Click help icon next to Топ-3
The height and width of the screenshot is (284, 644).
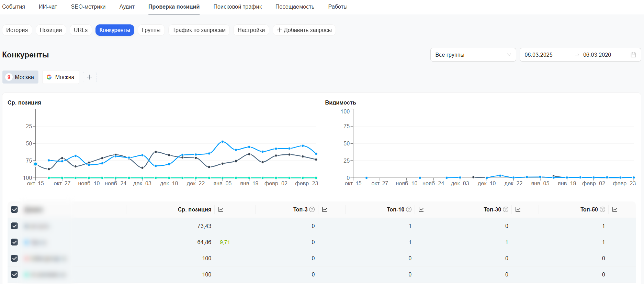click(x=312, y=209)
